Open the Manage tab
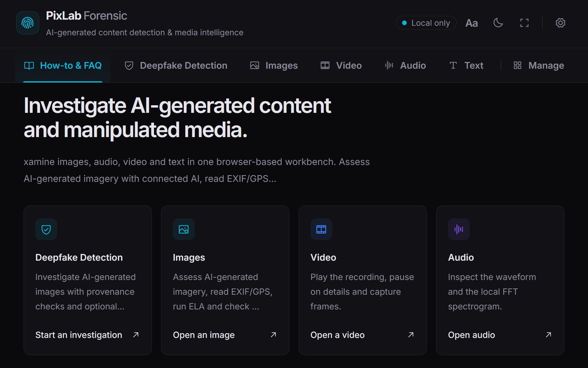588x368 pixels. coord(539,65)
